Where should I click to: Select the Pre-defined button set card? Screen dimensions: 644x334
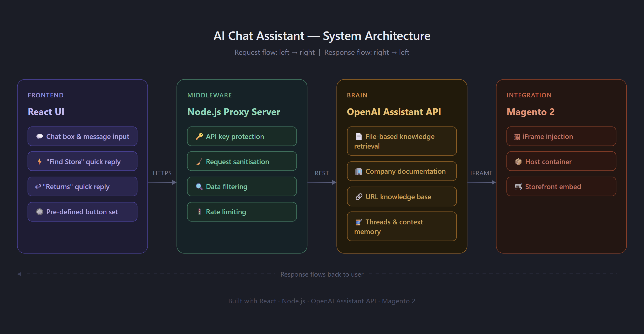tap(83, 212)
